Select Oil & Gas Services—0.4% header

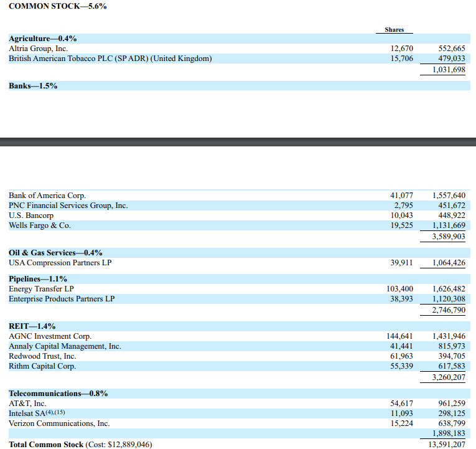(x=55, y=253)
